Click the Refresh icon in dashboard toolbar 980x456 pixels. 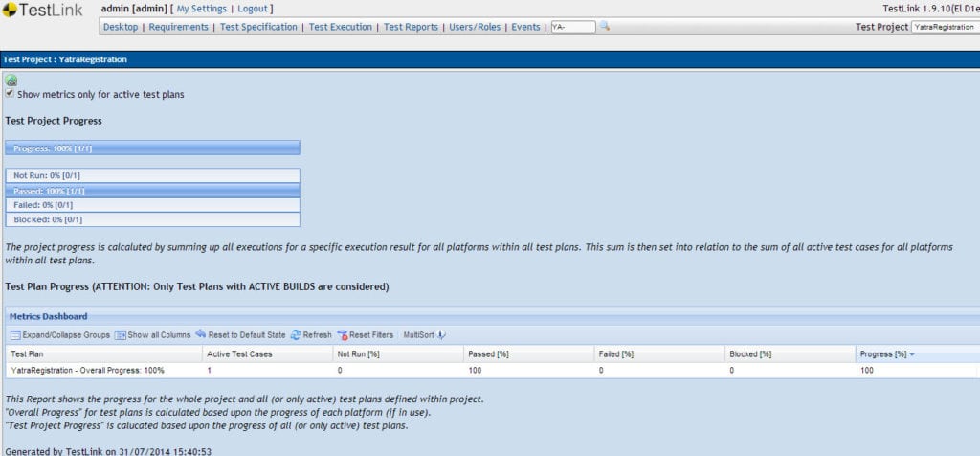296,335
